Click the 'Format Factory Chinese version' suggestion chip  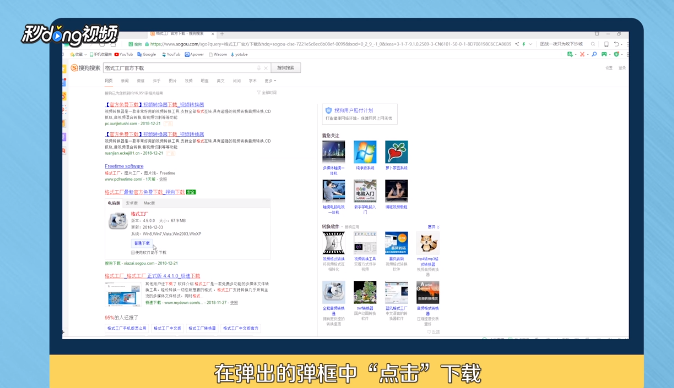point(167,328)
